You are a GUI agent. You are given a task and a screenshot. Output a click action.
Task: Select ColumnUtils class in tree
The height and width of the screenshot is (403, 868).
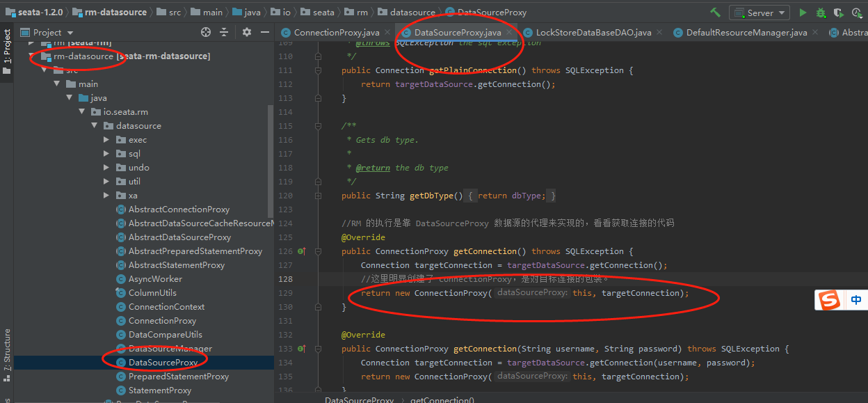(152, 292)
